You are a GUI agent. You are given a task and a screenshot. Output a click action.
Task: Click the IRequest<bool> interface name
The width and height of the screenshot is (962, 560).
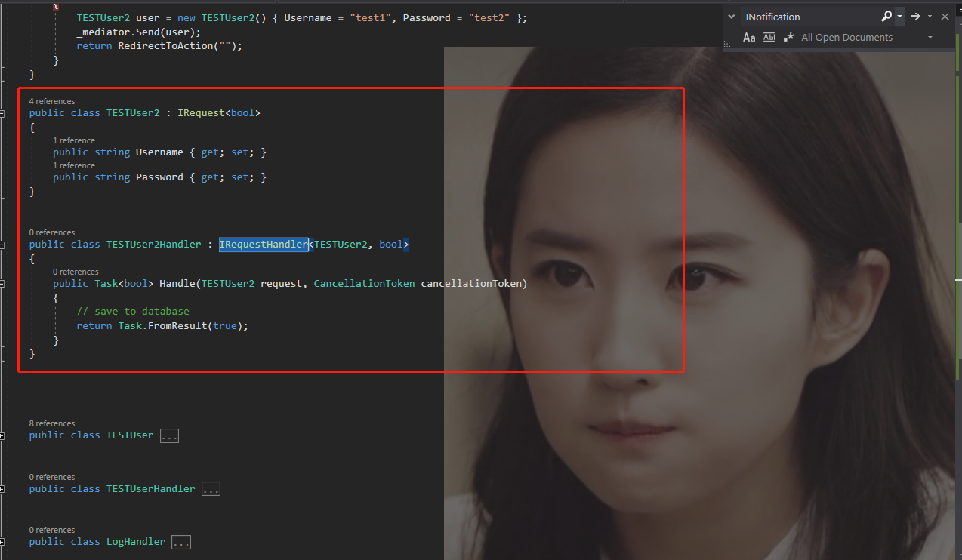point(219,113)
